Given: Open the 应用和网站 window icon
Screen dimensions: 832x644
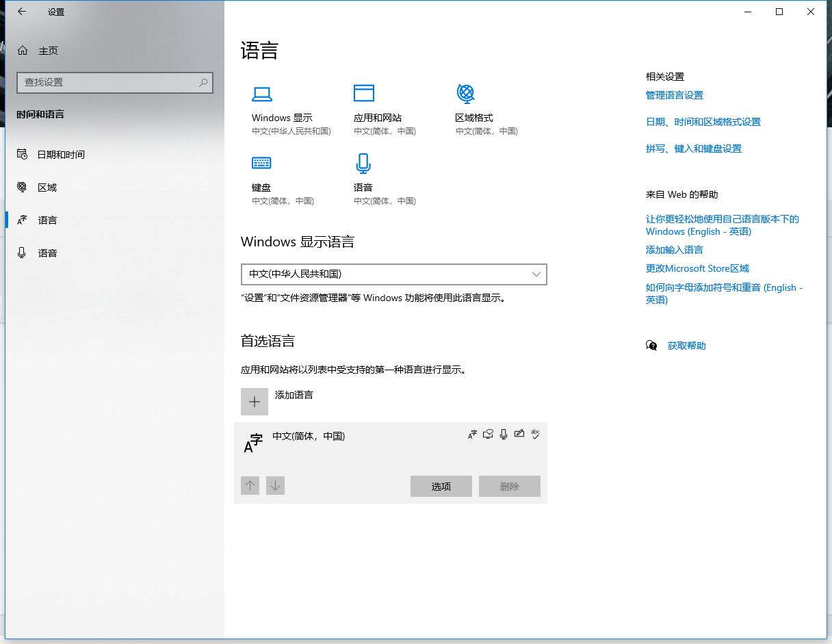Looking at the screenshot, I should point(364,93).
